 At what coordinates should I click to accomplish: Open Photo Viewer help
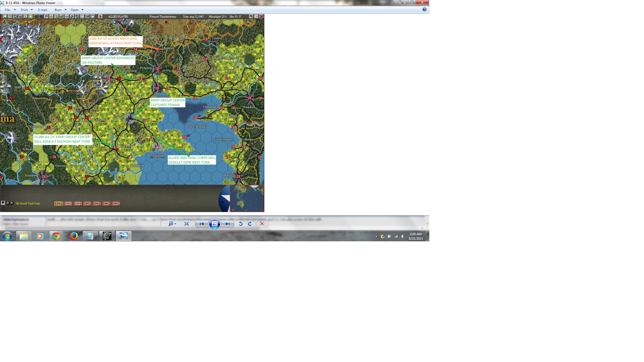[x=424, y=9]
